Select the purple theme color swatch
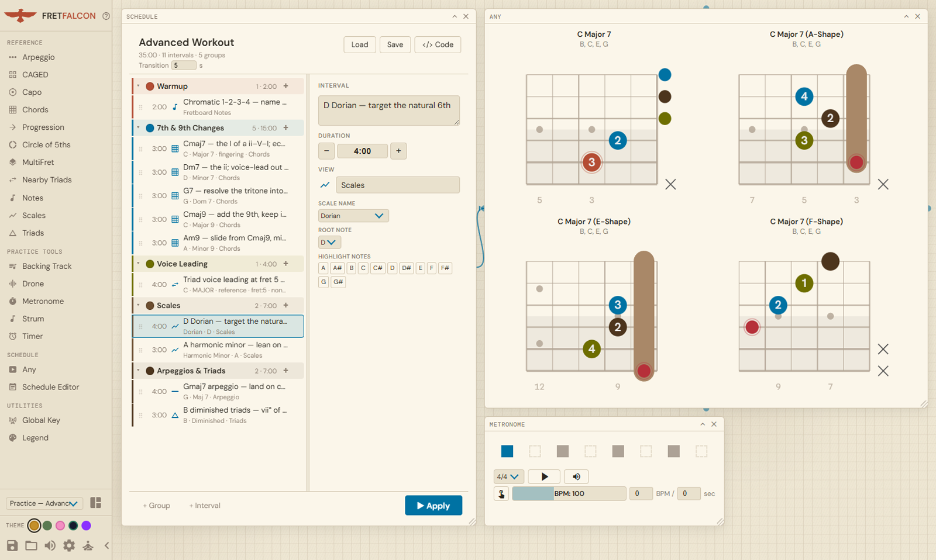 (86, 526)
